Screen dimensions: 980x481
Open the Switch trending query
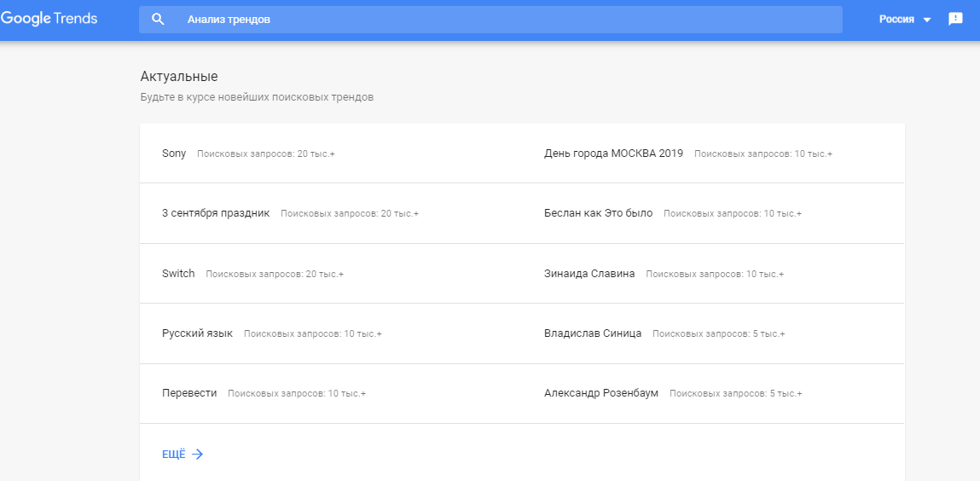pos(178,274)
